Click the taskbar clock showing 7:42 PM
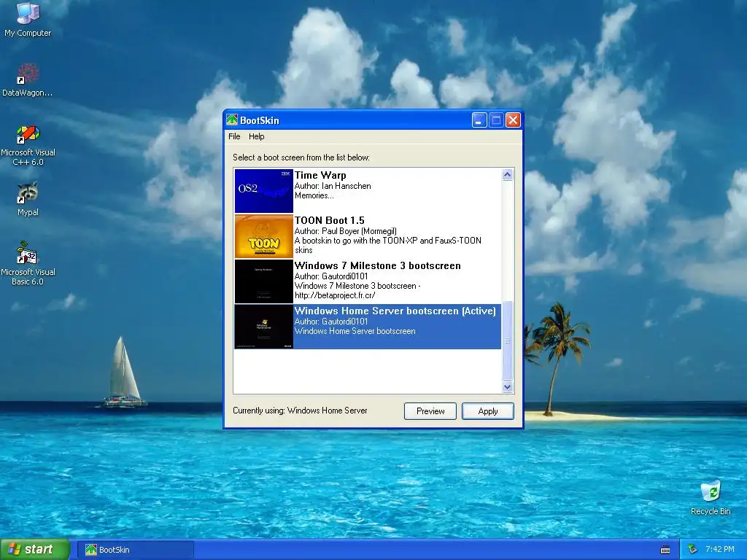This screenshot has width=747, height=560. (x=720, y=550)
